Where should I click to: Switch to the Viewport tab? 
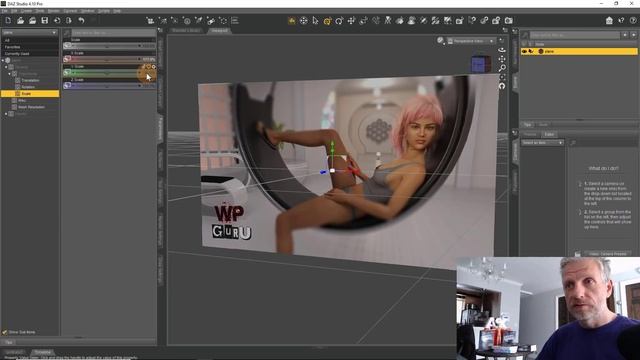pyautogui.click(x=220, y=31)
